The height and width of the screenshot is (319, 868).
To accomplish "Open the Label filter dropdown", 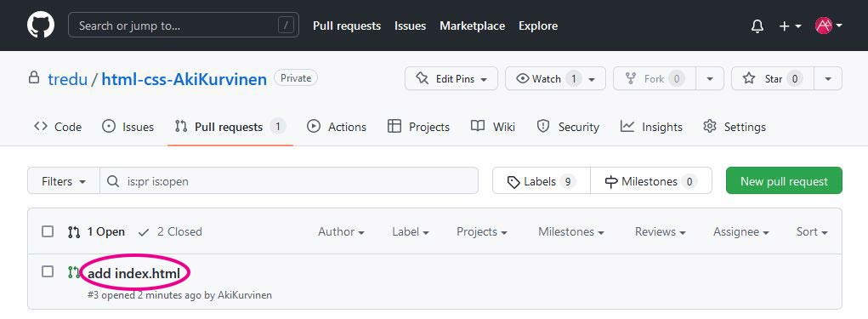I will (411, 232).
